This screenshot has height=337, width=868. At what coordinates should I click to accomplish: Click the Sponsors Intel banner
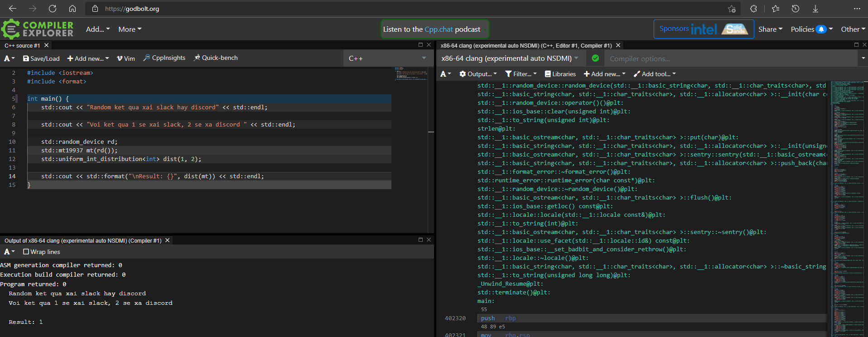[x=704, y=29]
